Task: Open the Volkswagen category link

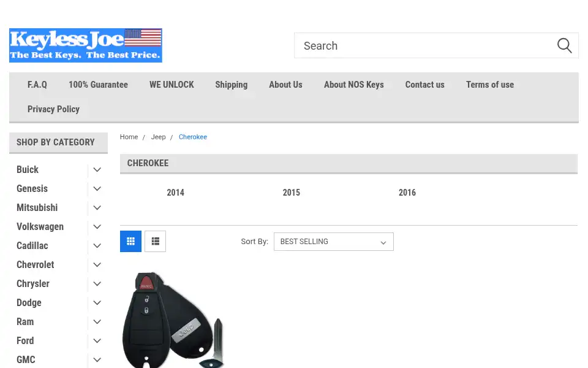Action: [x=40, y=227]
